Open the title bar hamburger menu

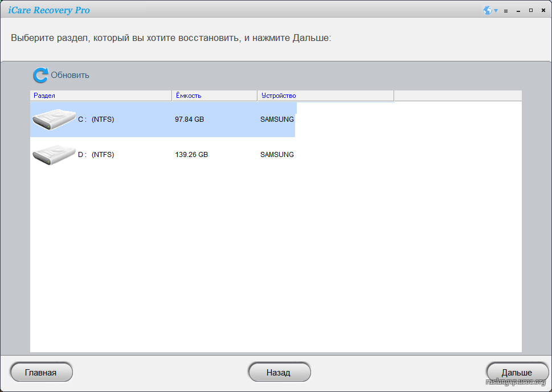coord(506,11)
